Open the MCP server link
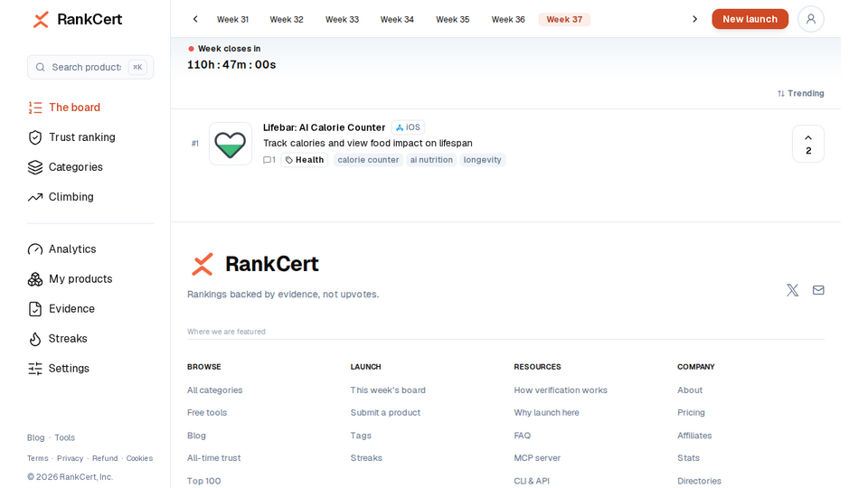Image resolution: width=868 pixels, height=488 pixels. pyautogui.click(x=537, y=458)
